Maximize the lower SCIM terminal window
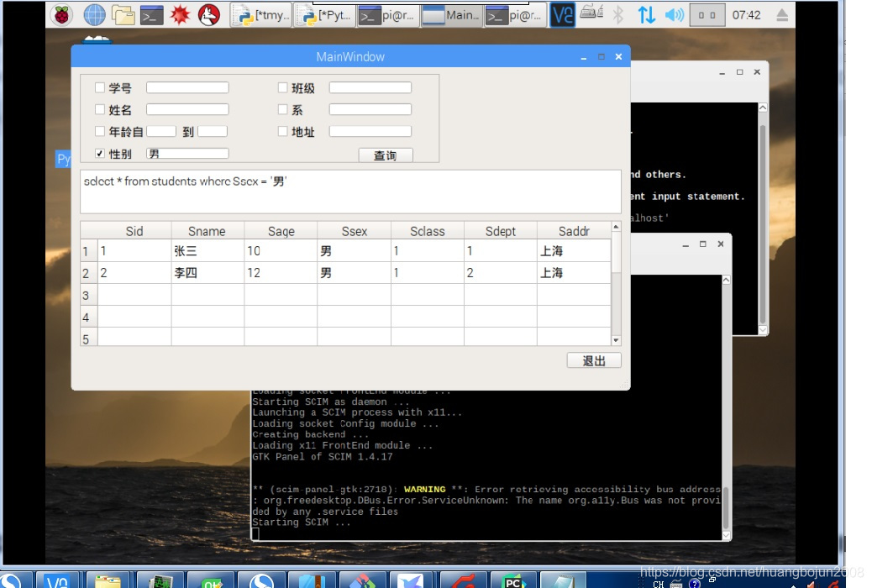The image size is (872, 588). point(703,244)
